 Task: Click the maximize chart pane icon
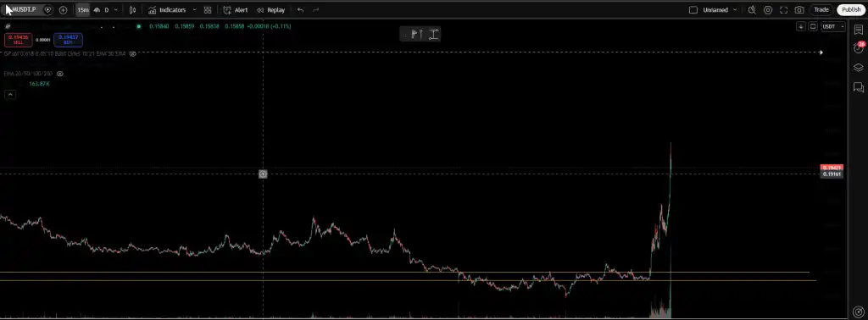click(x=813, y=26)
